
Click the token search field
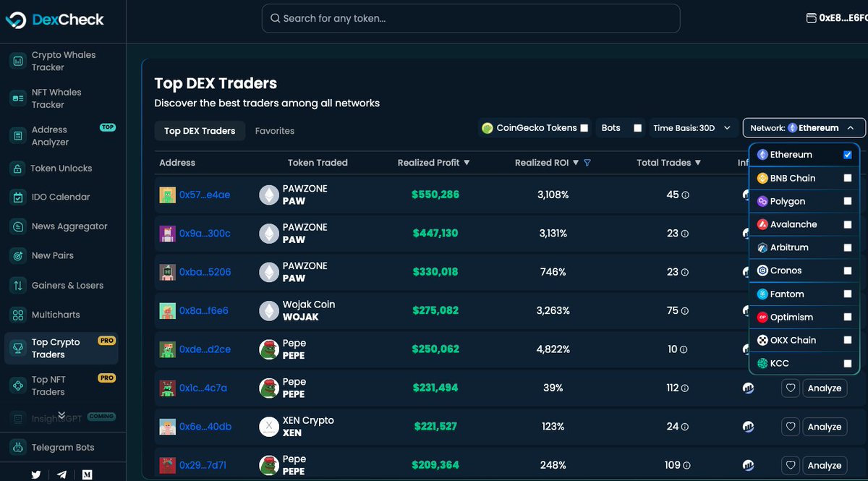click(470, 18)
